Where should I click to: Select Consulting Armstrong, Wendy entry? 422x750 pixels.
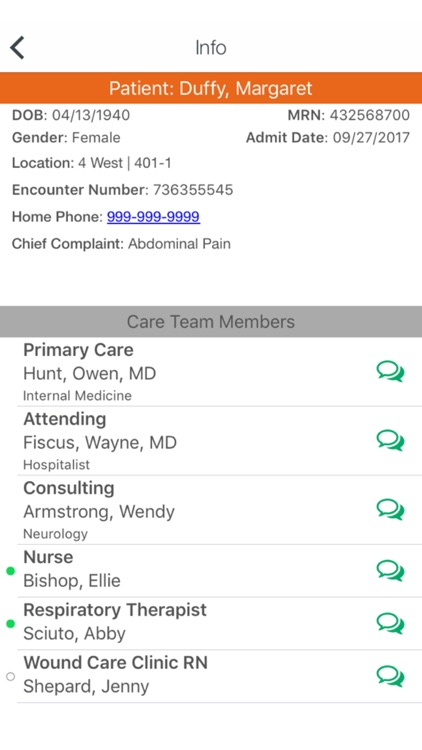tap(220, 510)
